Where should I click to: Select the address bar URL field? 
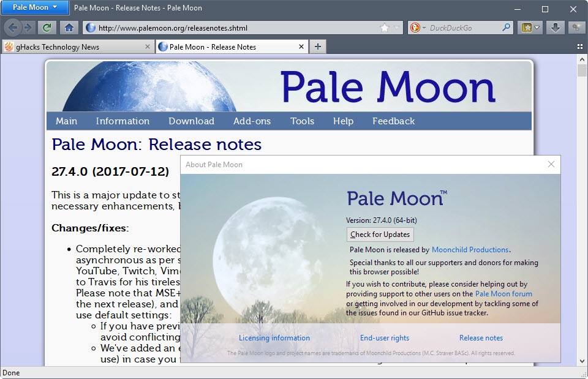[x=243, y=28]
